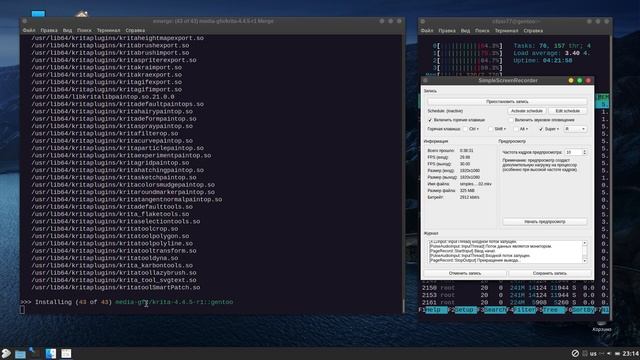Open Вид menu in the emerge terminal
Screen dimensions: 640x360
(67, 30)
